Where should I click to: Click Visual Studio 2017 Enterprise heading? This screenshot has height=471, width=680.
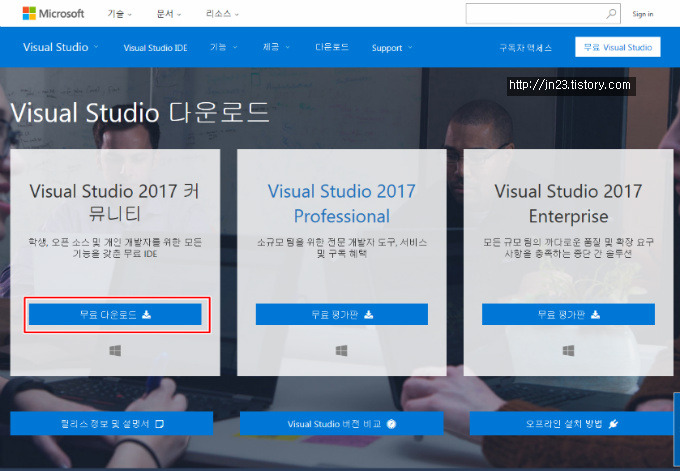click(568, 203)
